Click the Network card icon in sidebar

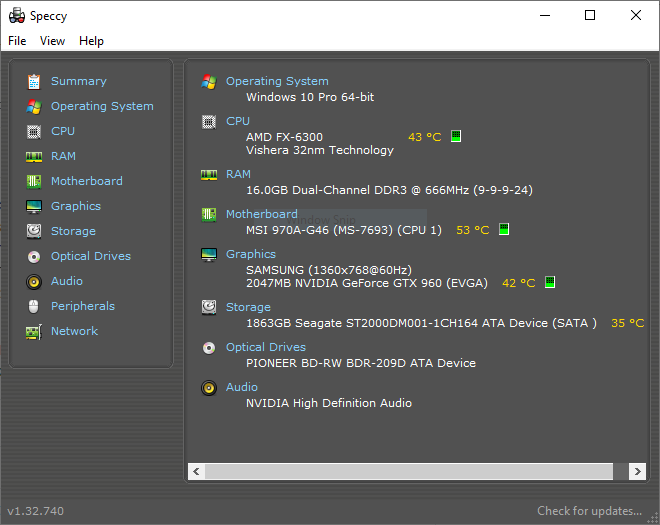point(34,332)
